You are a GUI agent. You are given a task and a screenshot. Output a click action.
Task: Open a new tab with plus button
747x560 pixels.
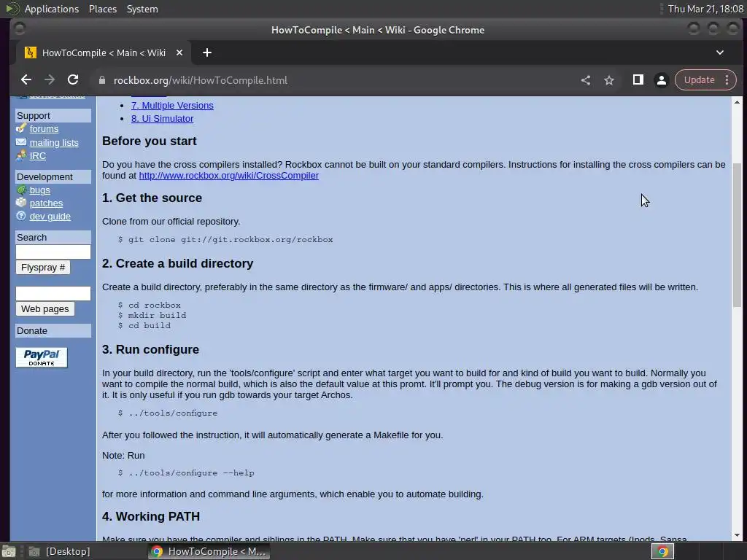[x=206, y=52]
